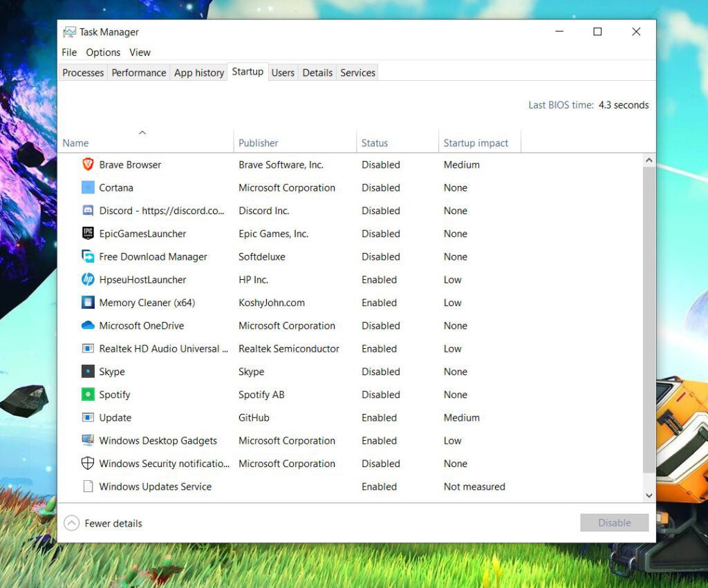Select the Update entry name
Viewport: 708px width, 588px height.
pyautogui.click(x=115, y=418)
